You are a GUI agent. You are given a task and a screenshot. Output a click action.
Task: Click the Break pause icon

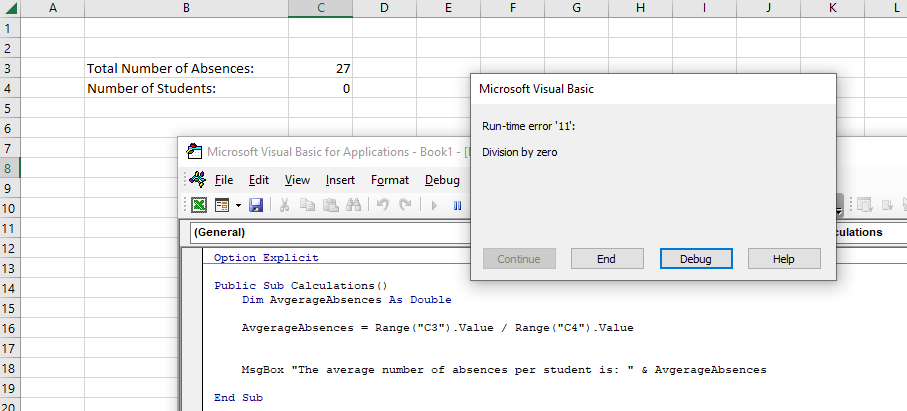(458, 205)
